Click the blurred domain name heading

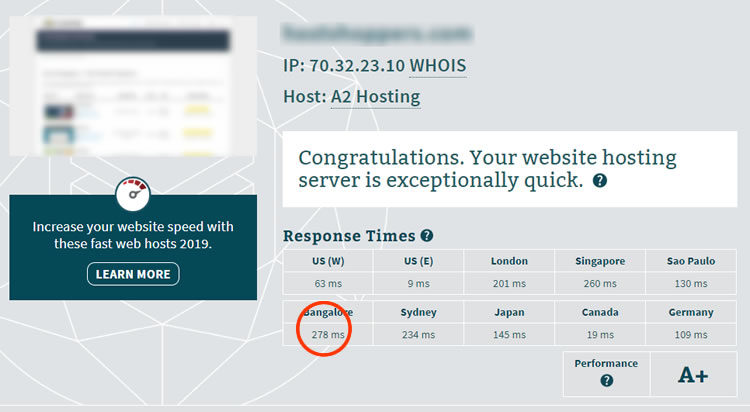376,33
